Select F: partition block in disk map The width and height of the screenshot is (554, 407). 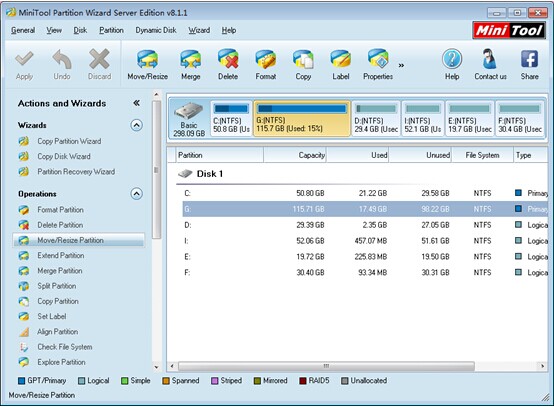click(x=520, y=119)
